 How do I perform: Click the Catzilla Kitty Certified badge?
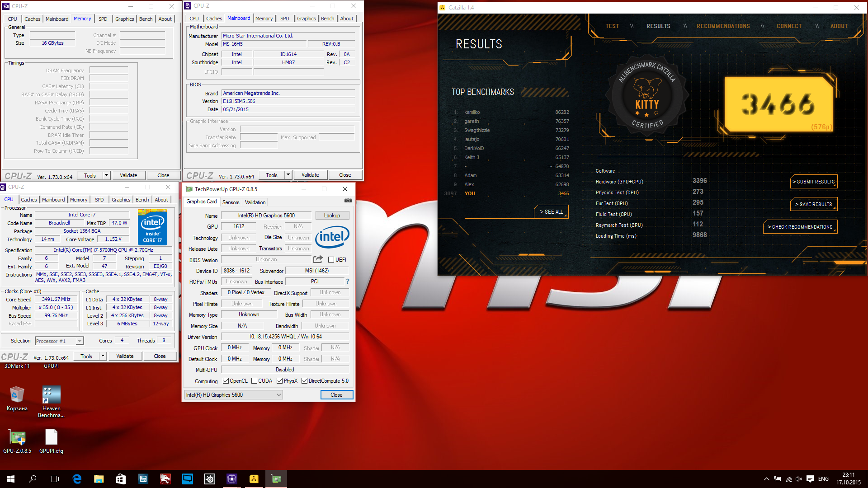pyautogui.click(x=647, y=96)
